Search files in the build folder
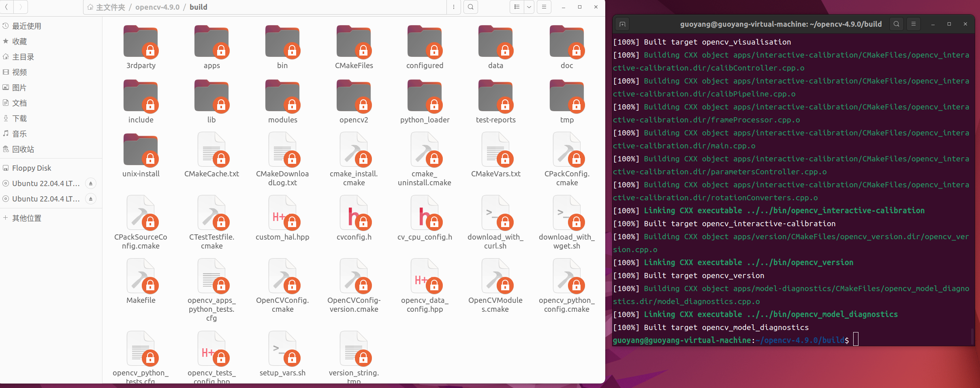Screen dimensions: 980x388 [471, 7]
